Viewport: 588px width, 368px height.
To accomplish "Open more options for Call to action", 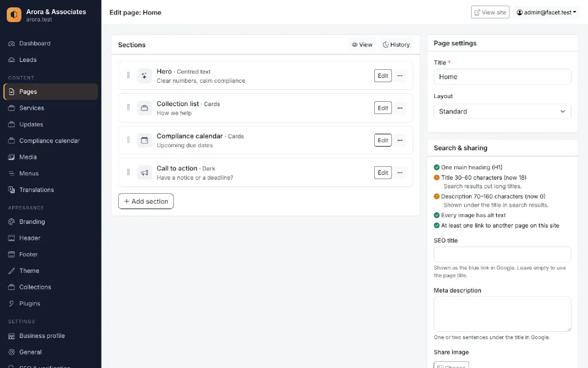I will 400,172.
